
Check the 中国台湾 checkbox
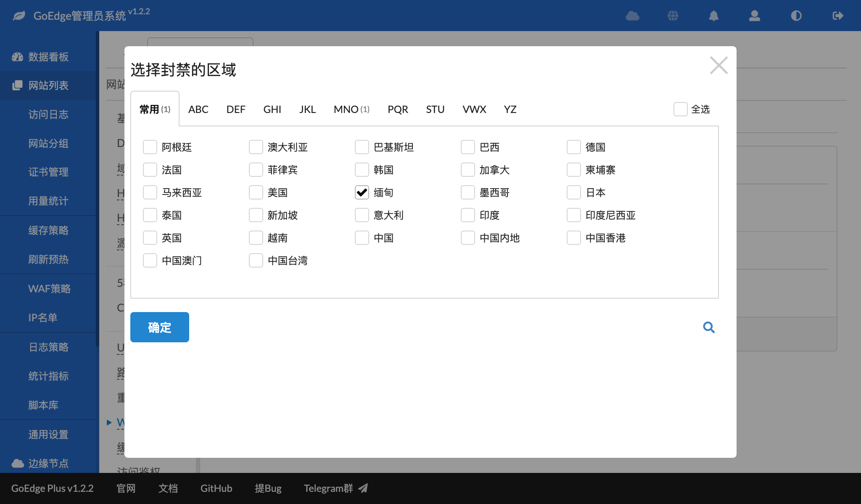pyautogui.click(x=256, y=261)
